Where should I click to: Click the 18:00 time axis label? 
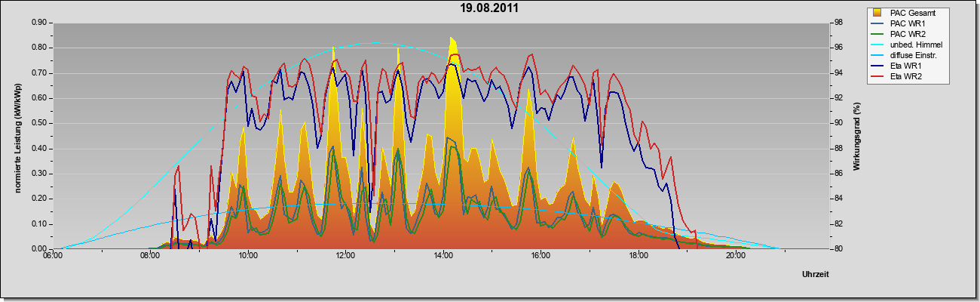pyautogui.click(x=638, y=256)
